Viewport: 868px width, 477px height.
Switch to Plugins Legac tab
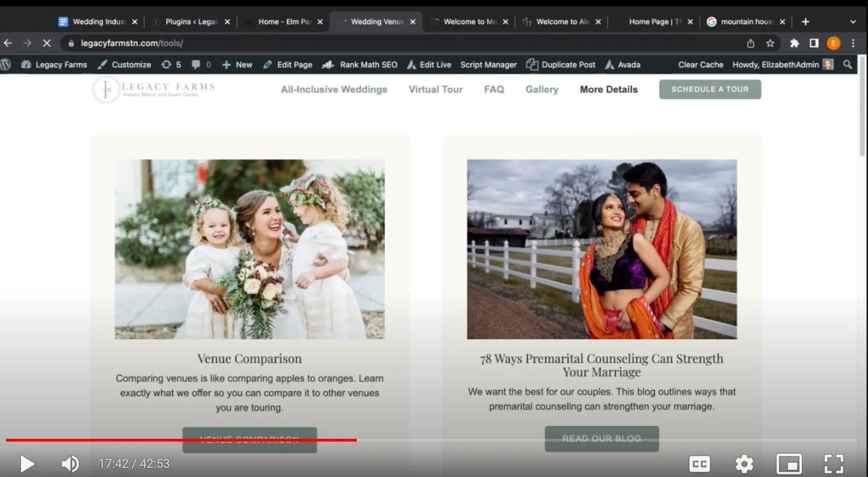(191, 22)
